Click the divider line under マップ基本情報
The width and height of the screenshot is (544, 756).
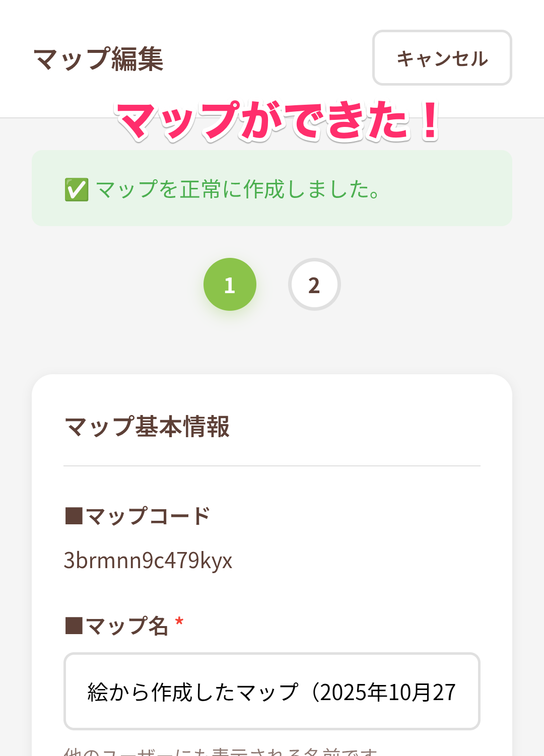(x=272, y=466)
